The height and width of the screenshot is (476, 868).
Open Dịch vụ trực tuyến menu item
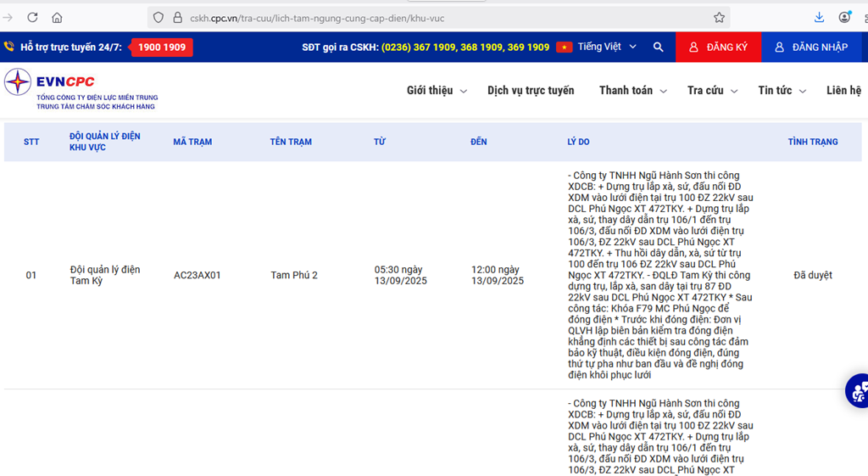(531, 90)
